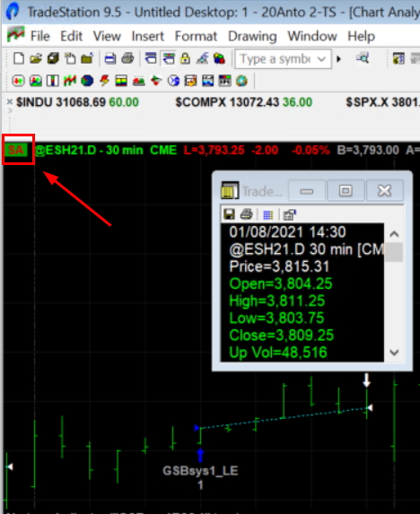Click the Open=3,804.25 row
Screen dimensions: 420x514
point(281,283)
